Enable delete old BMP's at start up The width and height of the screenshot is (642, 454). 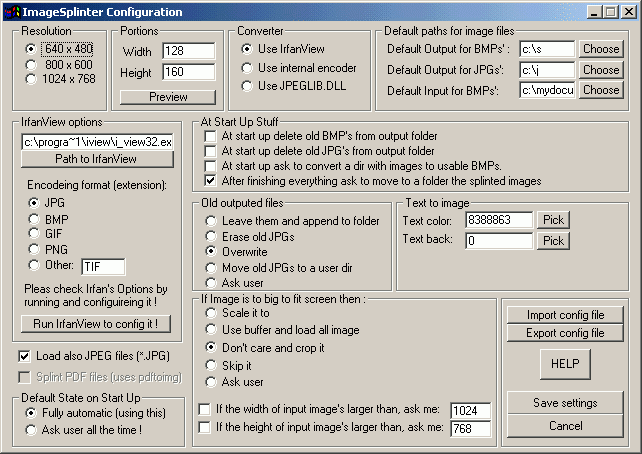(211, 136)
